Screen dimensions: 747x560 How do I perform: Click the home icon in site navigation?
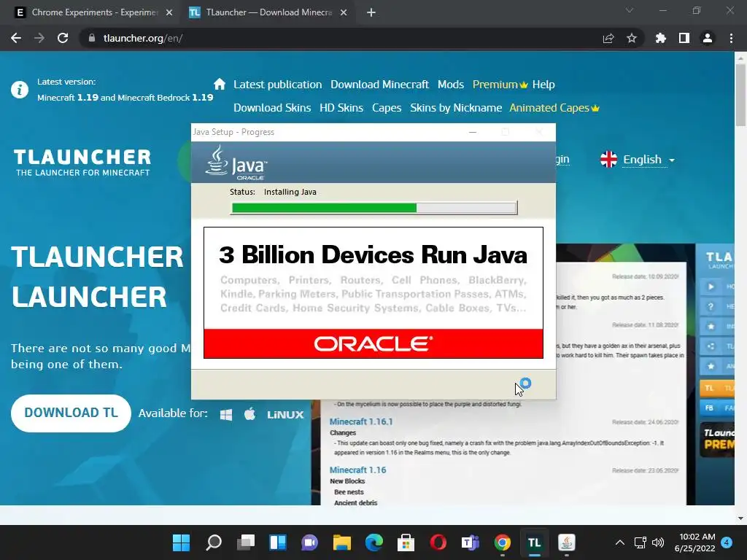point(220,85)
